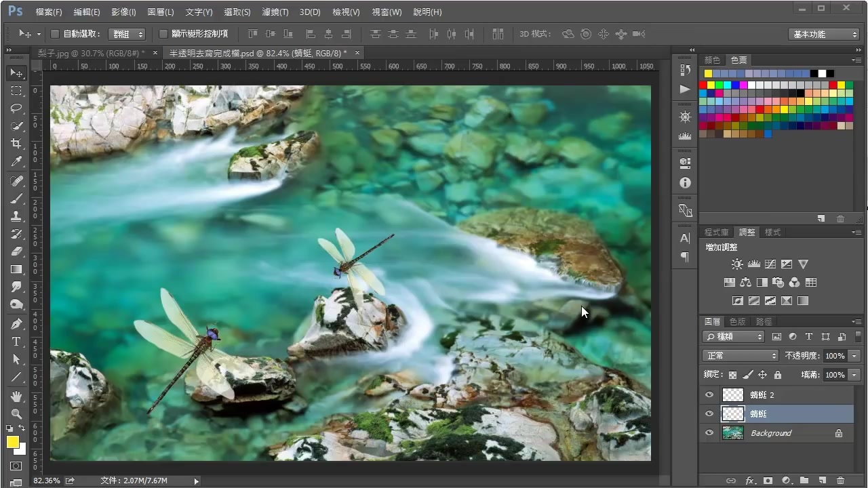The width and height of the screenshot is (868, 488).
Task: Hide the 蜻蜓 2 layer
Action: click(x=709, y=394)
